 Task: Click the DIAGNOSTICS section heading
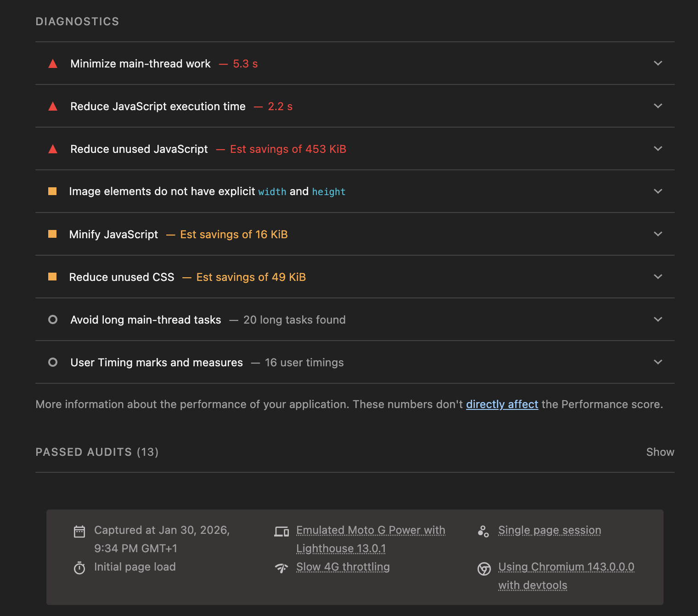point(77,21)
